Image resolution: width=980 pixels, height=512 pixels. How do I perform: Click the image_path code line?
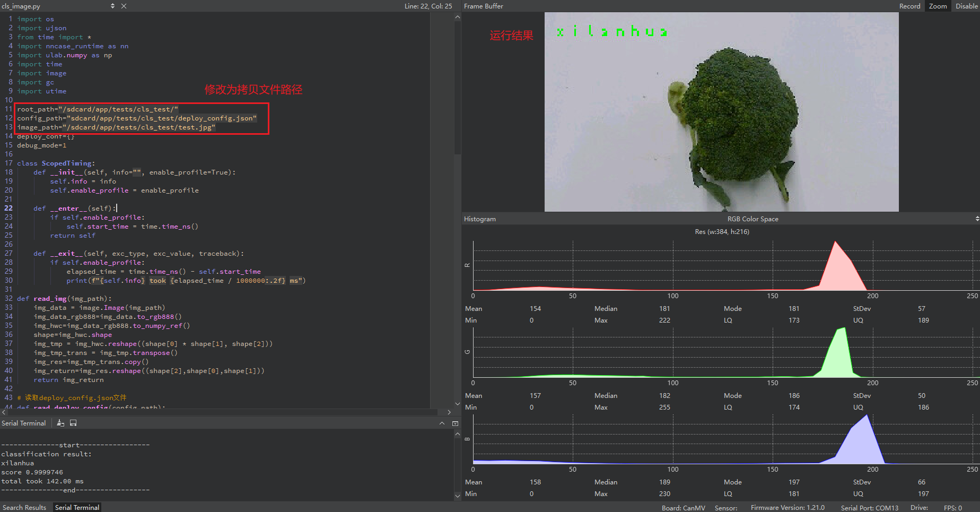tap(116, 127)
